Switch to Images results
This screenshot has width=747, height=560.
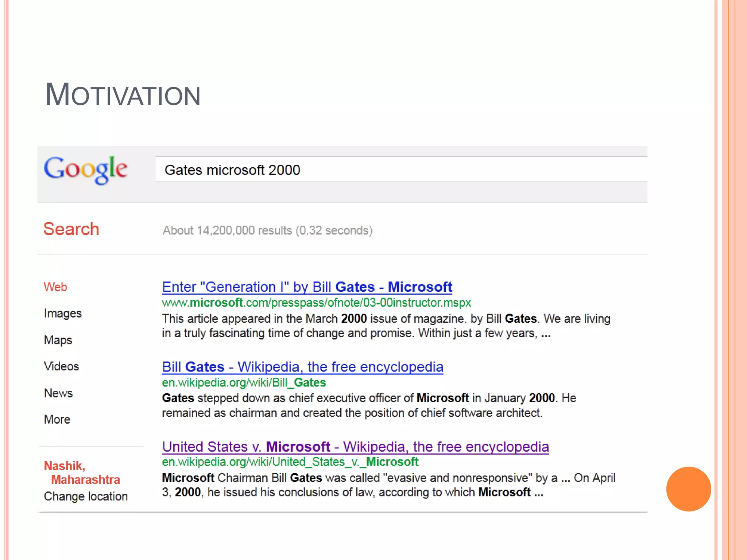(63, 314)
